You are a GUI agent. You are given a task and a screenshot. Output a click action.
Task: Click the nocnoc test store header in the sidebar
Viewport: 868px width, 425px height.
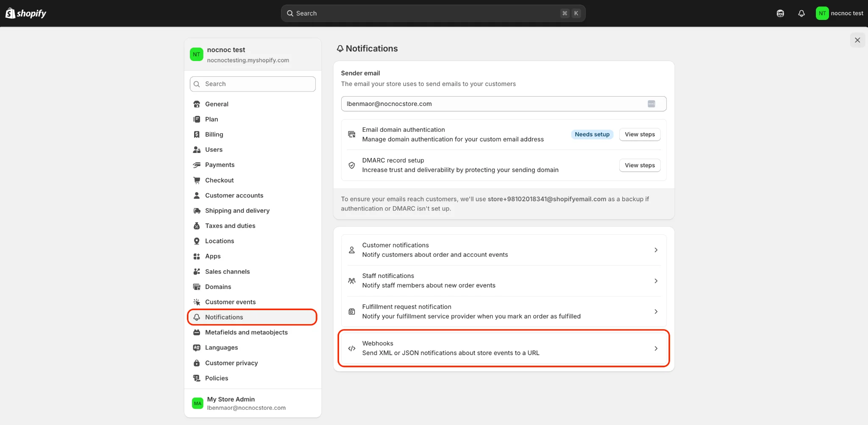[x=253, y=55]
